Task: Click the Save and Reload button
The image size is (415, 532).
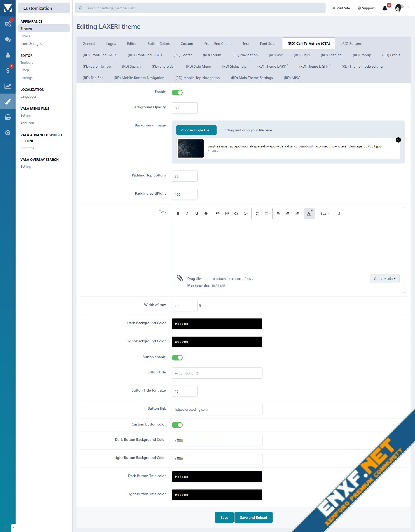Action: click(x=253, y=517)
